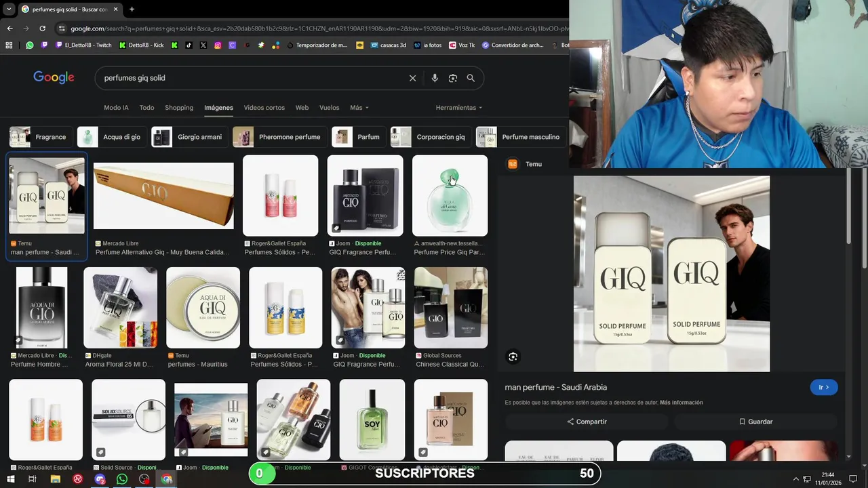Open the Temu source icon in preview panel

(x=513, y=164)
